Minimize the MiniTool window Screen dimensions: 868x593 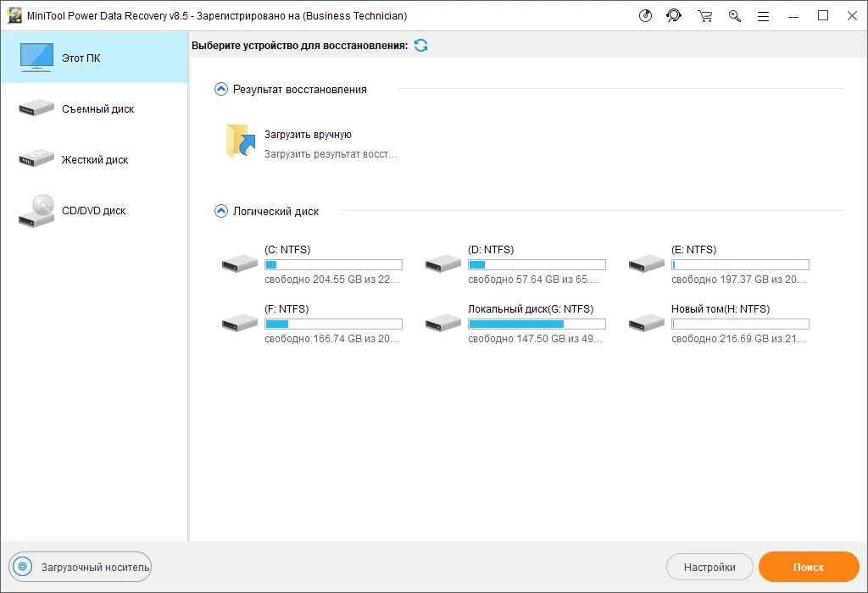coord(793,17)
